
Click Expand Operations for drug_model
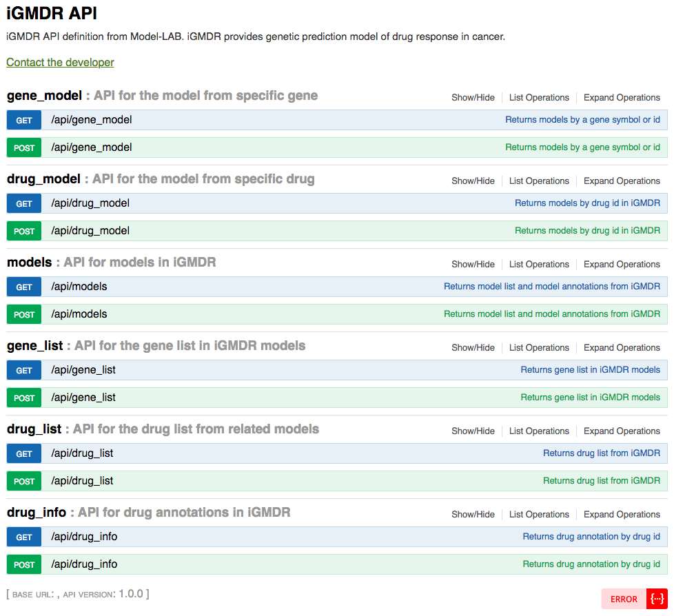pyautogui.click(x=622, y=181)
